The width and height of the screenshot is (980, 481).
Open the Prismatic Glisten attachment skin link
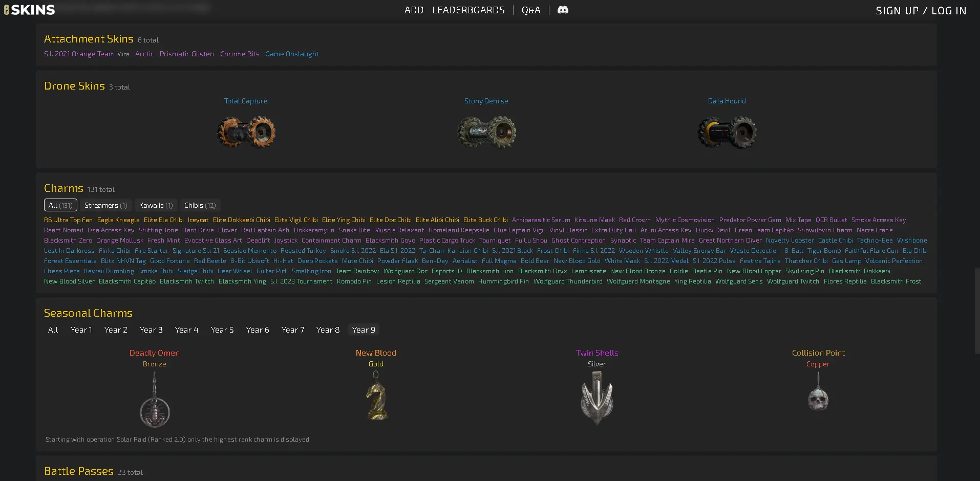(x=186, y=54)
